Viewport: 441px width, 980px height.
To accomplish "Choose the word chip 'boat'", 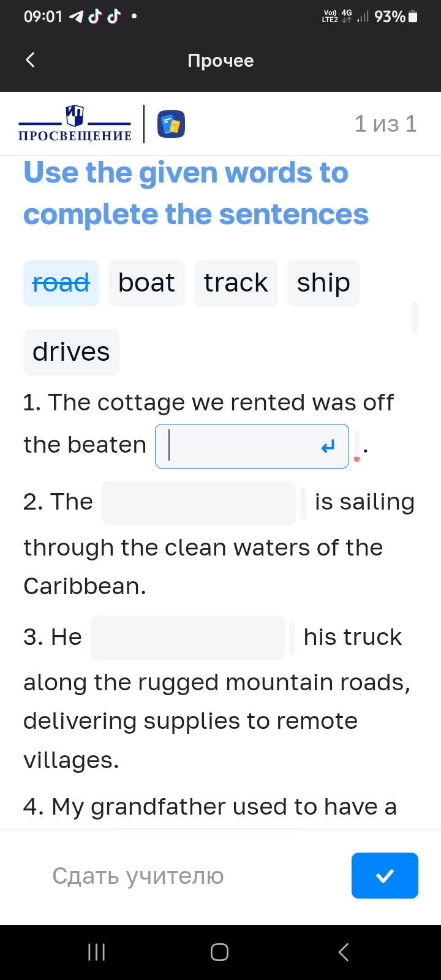I will coord(146,283).
